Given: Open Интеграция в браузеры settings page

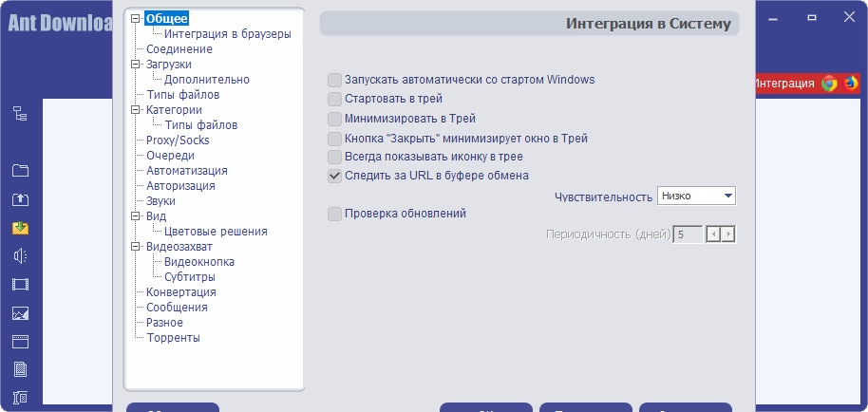Looking at the screenshot, I should tap(228, 34).
